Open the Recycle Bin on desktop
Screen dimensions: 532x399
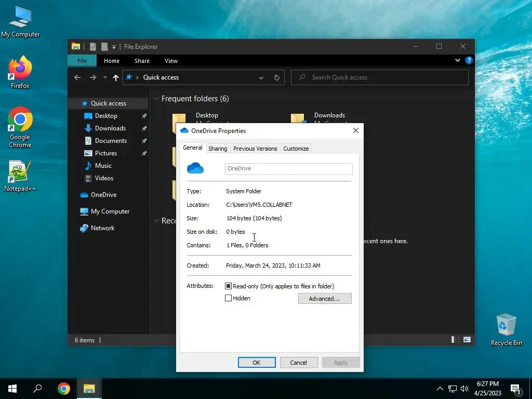(x=506, y=330)
